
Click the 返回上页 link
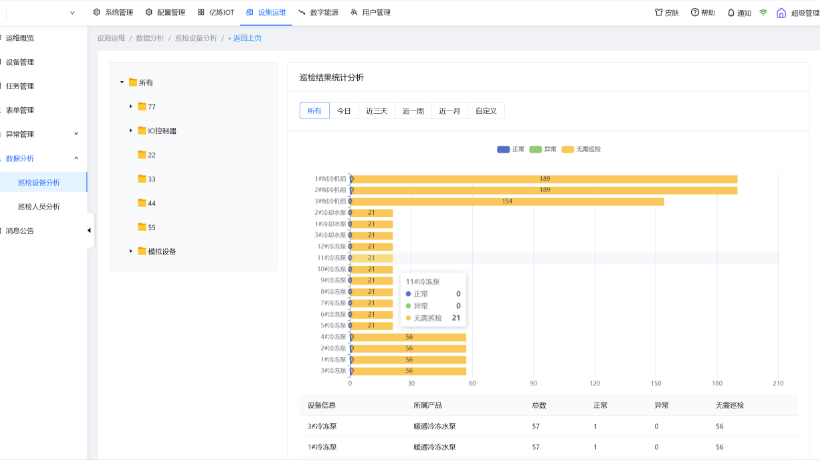[x=245, y=38]
